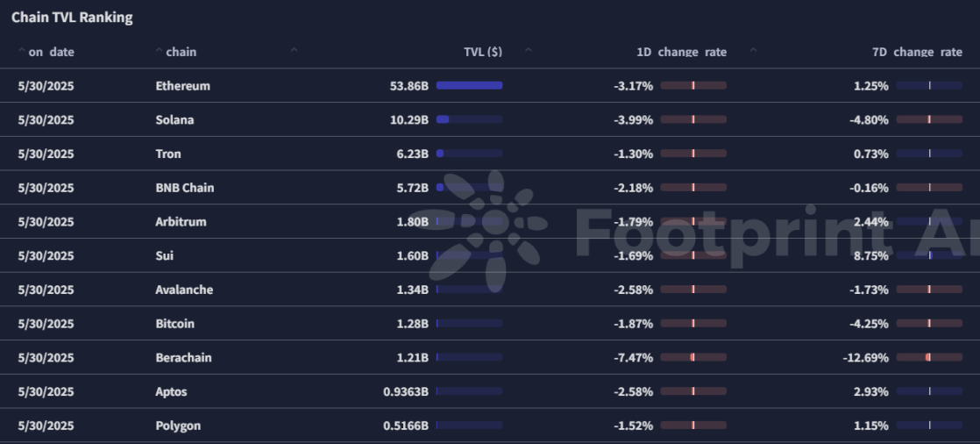The width and height of the screenshot is (980, 444).
Task: Click the Arbitrum chain cell
Action: (x=181, y=221)
